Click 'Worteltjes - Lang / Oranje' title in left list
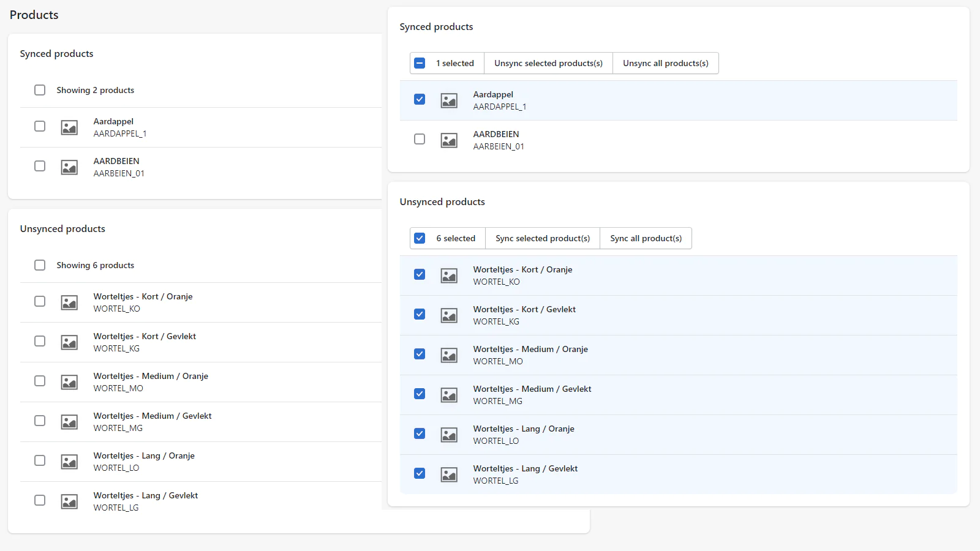Image resolution: width=980 pixels, height=551 pixels. [x=144, y=455]
